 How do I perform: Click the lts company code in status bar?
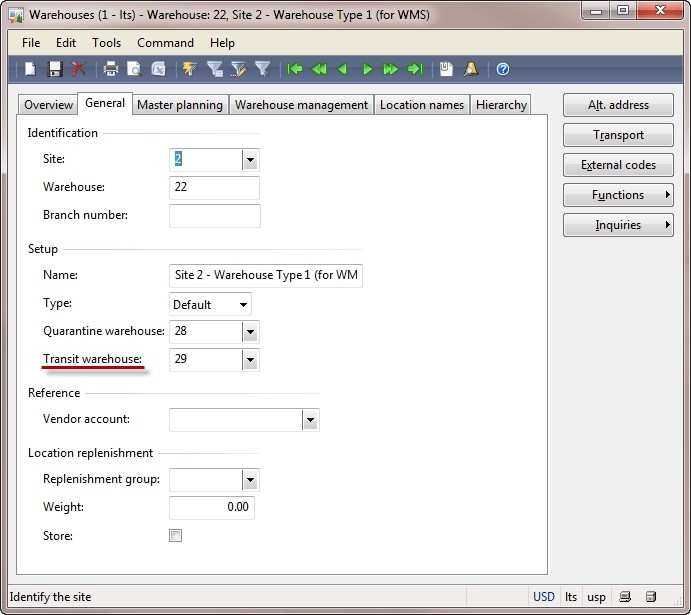pos(571,596)
